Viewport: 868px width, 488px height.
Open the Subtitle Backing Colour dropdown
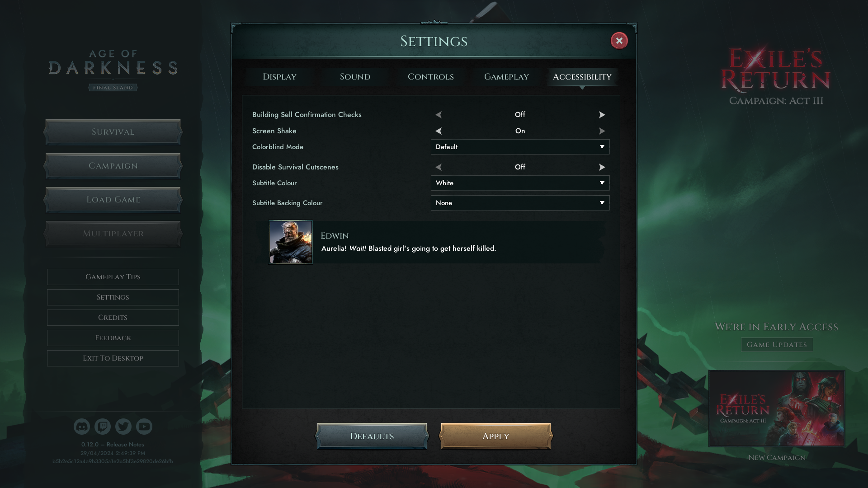point(520,203)
